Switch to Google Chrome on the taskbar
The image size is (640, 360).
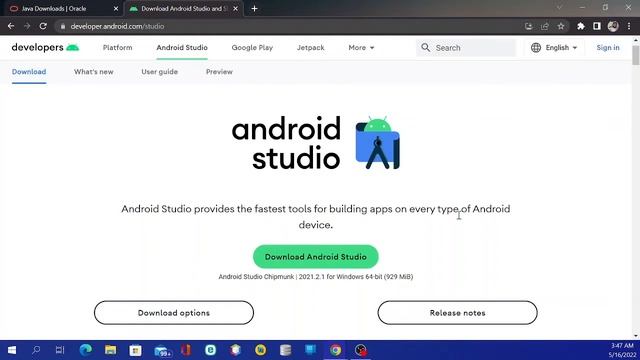click(x=336, y=350)
